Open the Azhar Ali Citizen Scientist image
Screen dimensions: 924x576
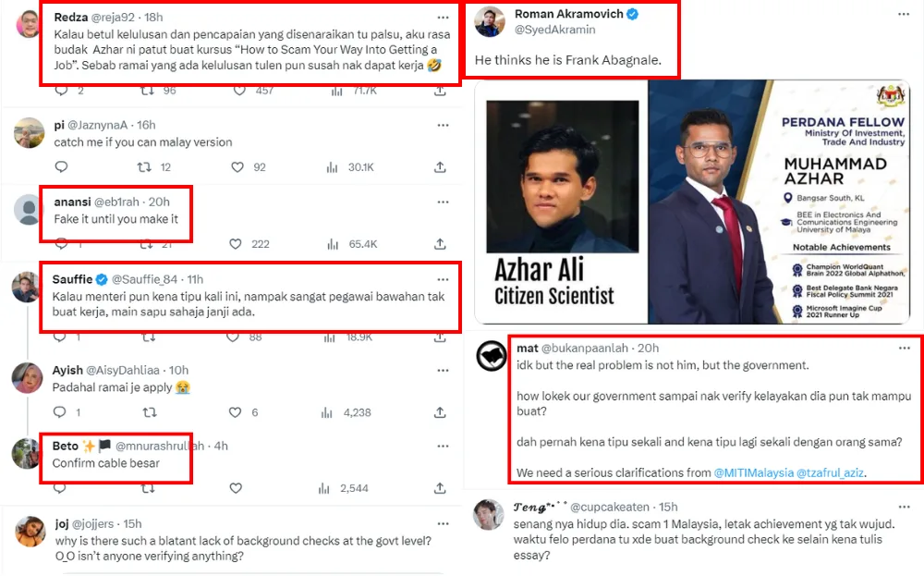[x=560, y=202]
